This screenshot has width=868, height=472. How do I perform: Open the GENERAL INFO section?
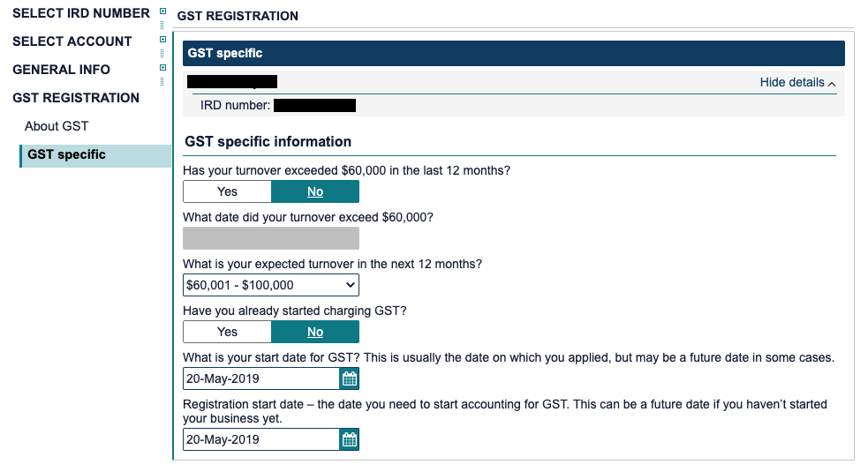pos(62,70)
